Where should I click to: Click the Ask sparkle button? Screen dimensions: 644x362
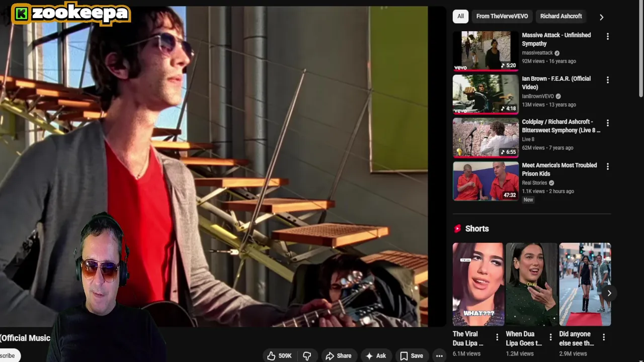[x=376, y=355]
